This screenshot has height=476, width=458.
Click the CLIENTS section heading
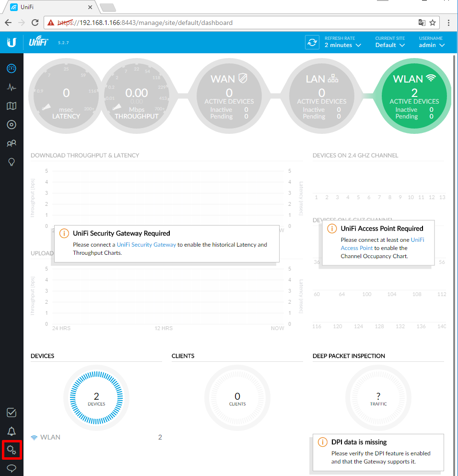[183, 356]
